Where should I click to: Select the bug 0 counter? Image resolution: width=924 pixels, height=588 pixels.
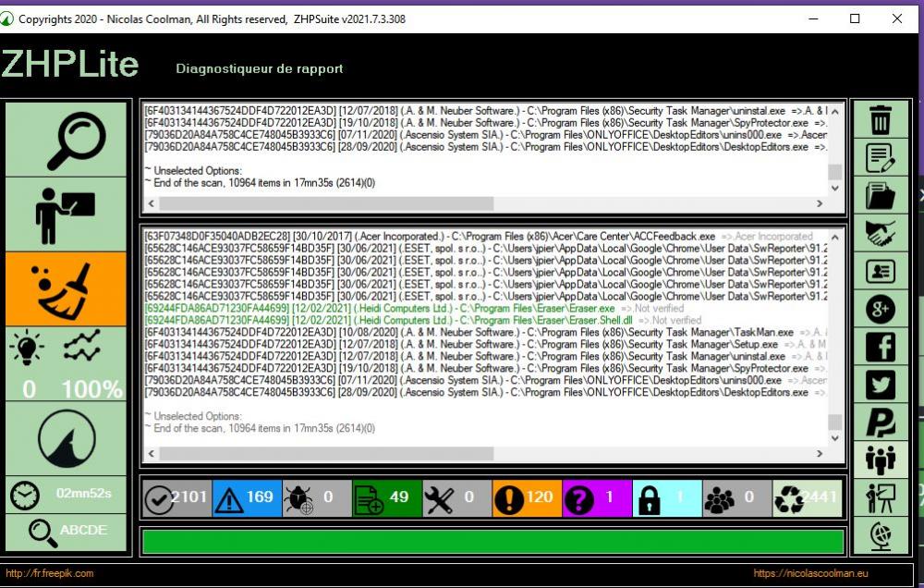[x=317, y=498]
